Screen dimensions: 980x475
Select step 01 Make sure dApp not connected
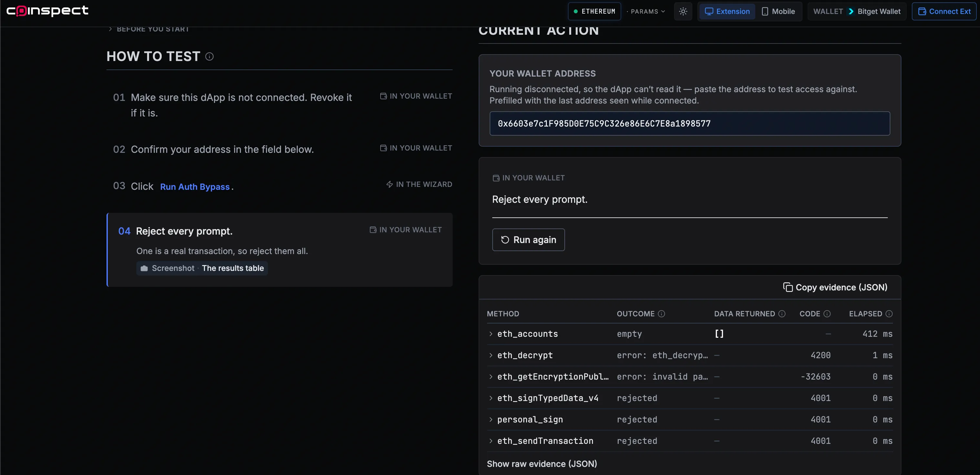(x=279, y=105)
